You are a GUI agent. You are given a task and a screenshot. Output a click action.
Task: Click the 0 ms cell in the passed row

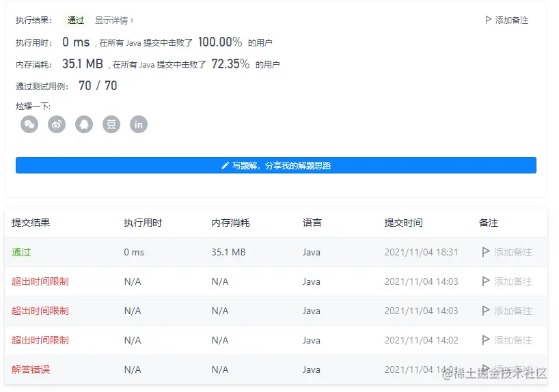(134, 252)
